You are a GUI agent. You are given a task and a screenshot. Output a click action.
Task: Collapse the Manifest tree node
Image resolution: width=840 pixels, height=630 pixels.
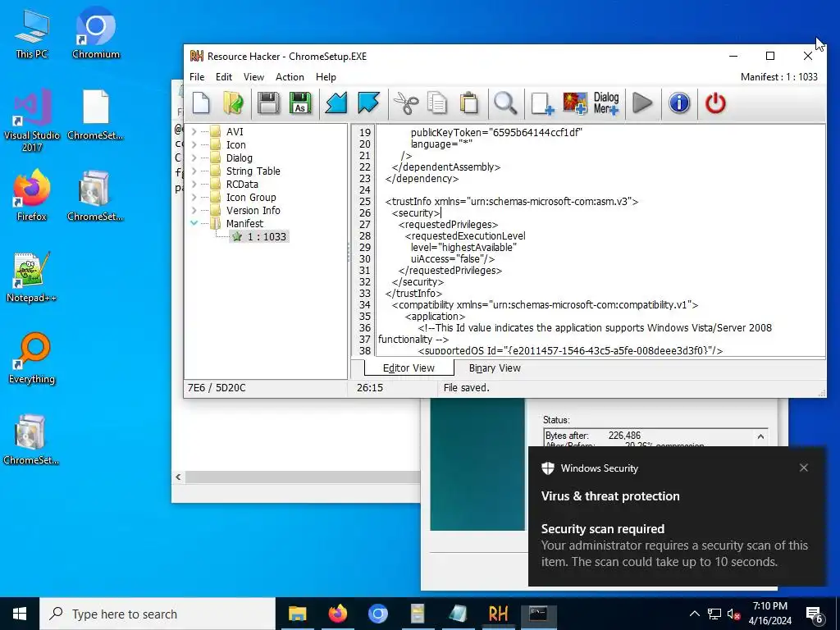click(x=194, y=223)
